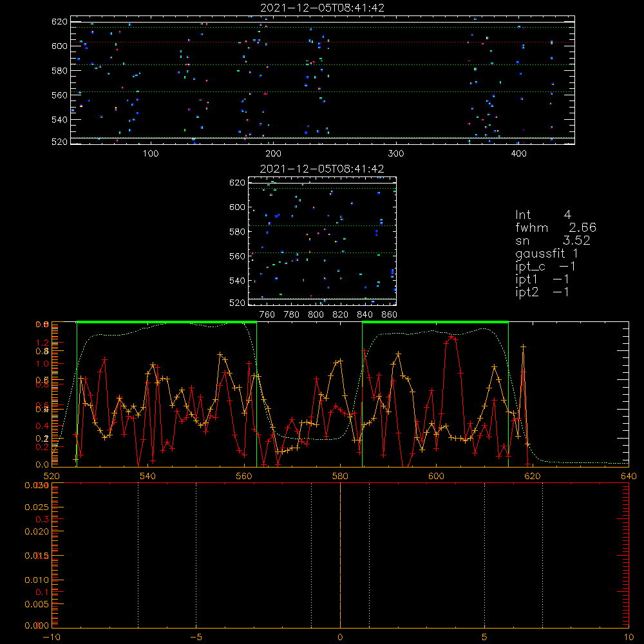This screenshot has width=644, height=644.
Task: Click y-axis label 620 on top plot
Action: coord(59,22)
